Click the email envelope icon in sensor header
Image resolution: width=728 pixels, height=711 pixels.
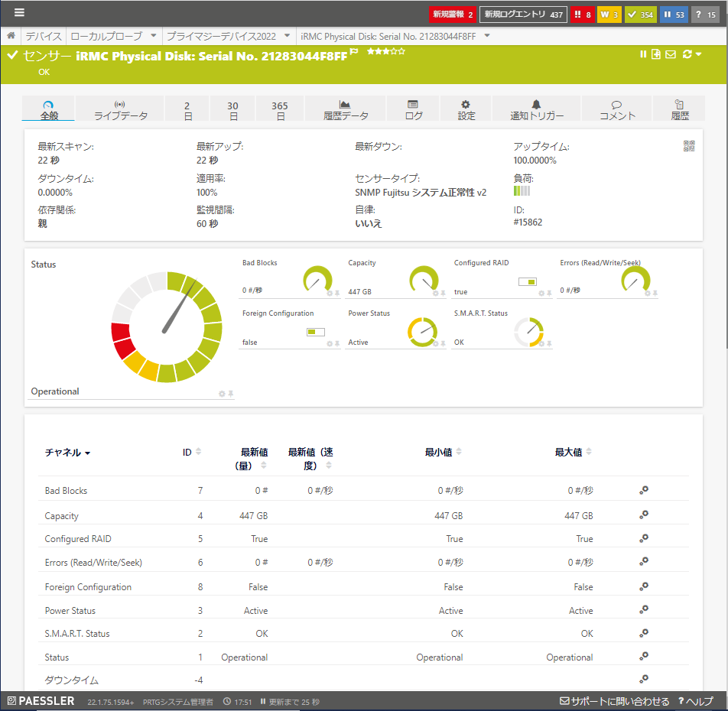(x=671, y=54)
